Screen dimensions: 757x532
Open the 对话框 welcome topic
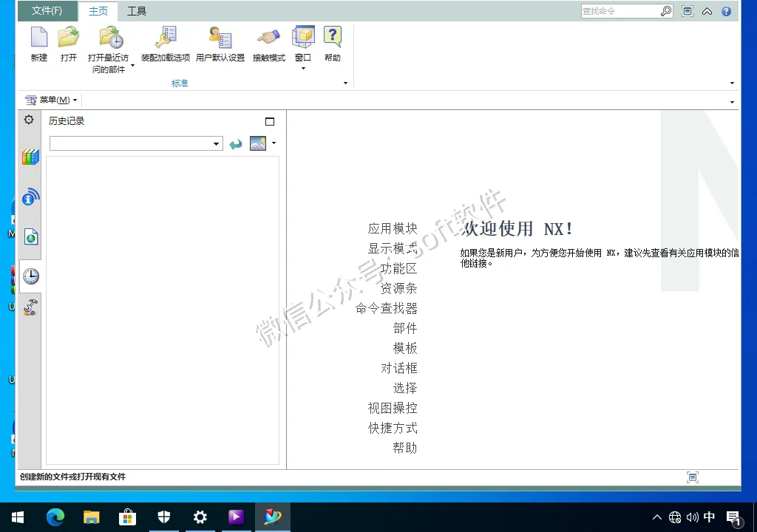[398, 369]
